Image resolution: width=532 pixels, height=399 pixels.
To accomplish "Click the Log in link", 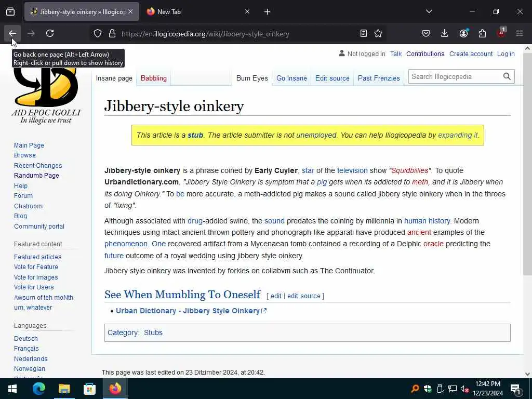I will click(x=506, y=54).
